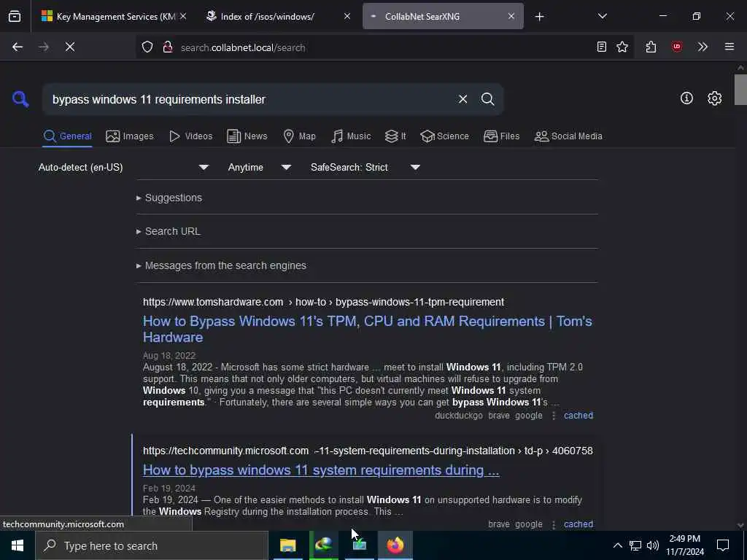Open File Explorer from taskbar

click(x=287, y=545)
